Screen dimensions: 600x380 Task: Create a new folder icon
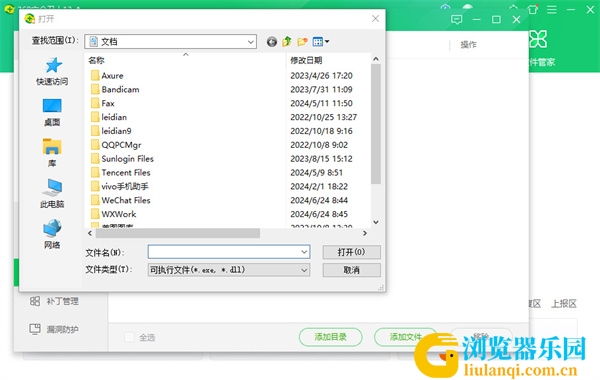click(x=302, y=41)
